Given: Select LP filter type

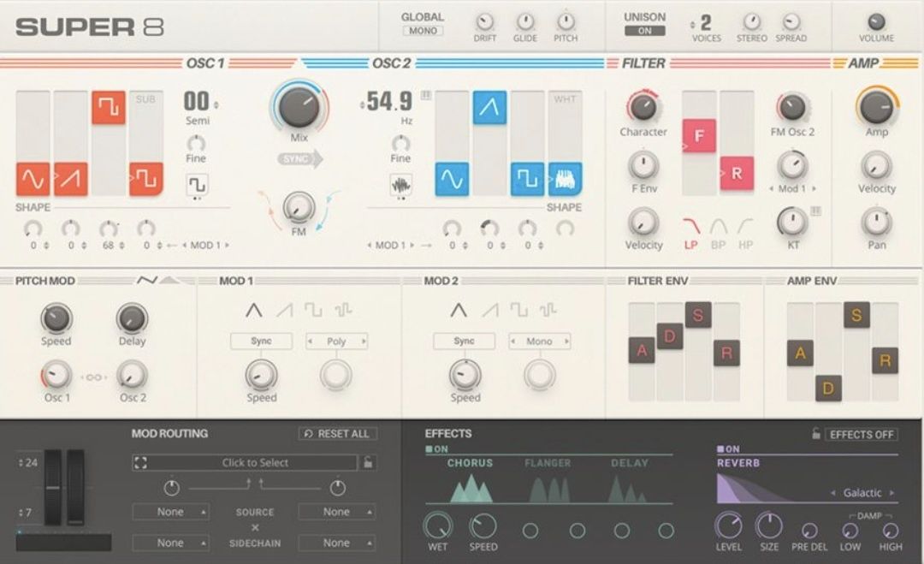Looking at the screenshot, I should click(691, 234).
